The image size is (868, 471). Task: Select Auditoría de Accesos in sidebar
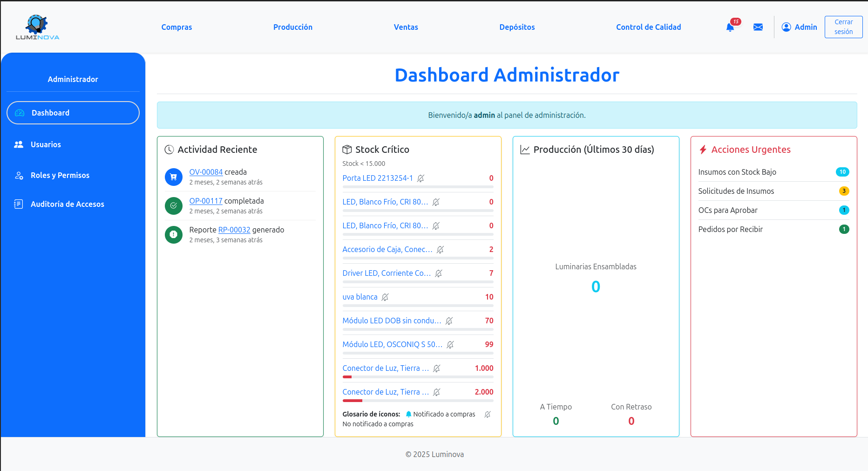pos(67,204)
